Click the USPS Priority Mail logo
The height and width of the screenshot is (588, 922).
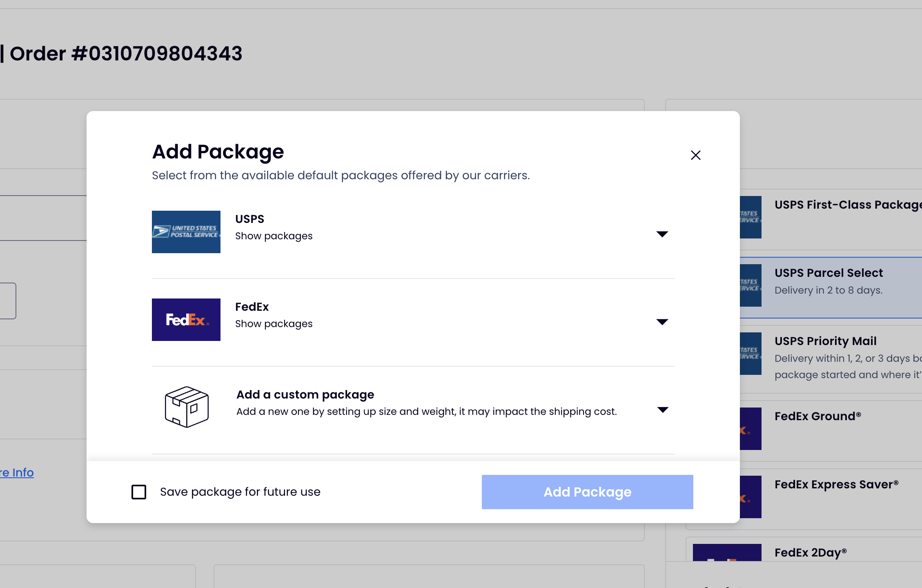pos(751,354)
